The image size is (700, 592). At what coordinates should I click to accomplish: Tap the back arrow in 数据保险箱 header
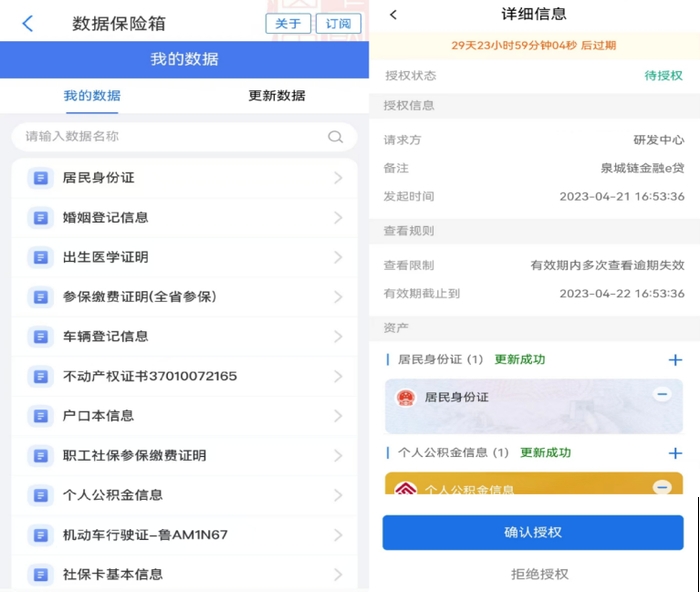click(27, 24)
